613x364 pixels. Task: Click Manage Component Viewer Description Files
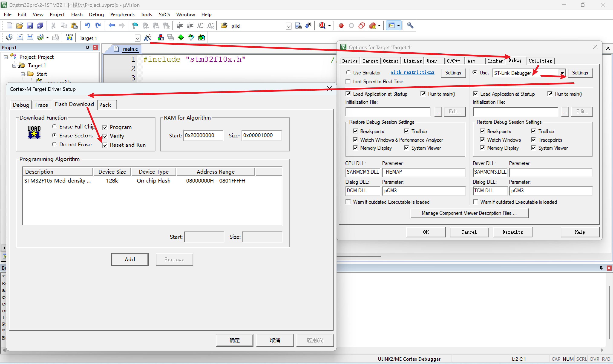[x=469, y=213]
